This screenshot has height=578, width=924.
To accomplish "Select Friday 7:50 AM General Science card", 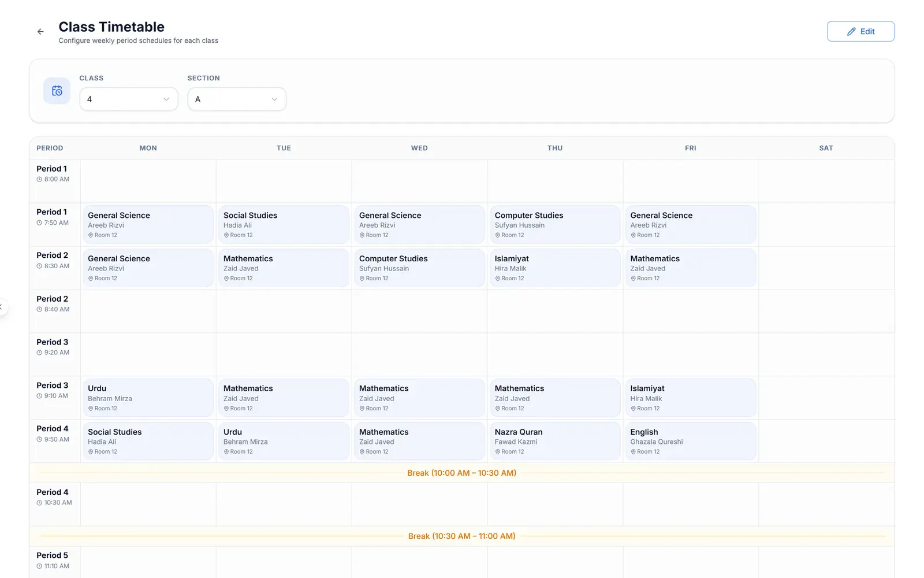I will pyautogui.click(x=691, y=225).
